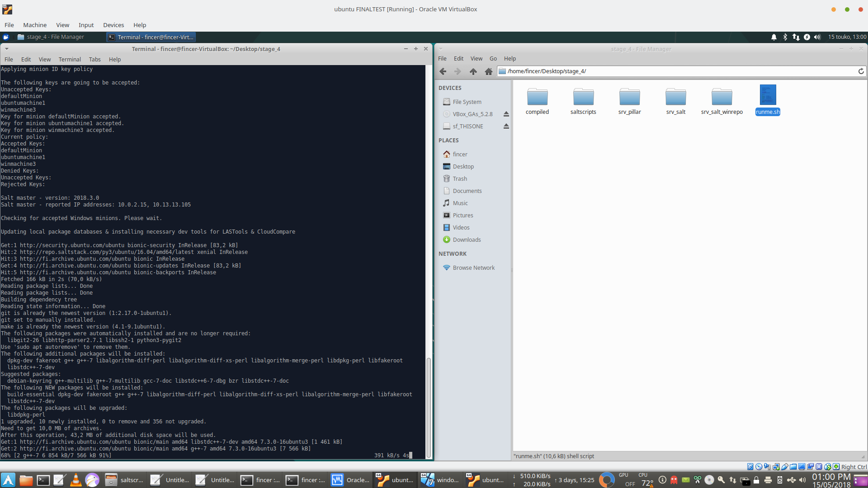Click Browse Network in sidebar
The height and width of the screenshot is (488, 868).
(474, 267)
